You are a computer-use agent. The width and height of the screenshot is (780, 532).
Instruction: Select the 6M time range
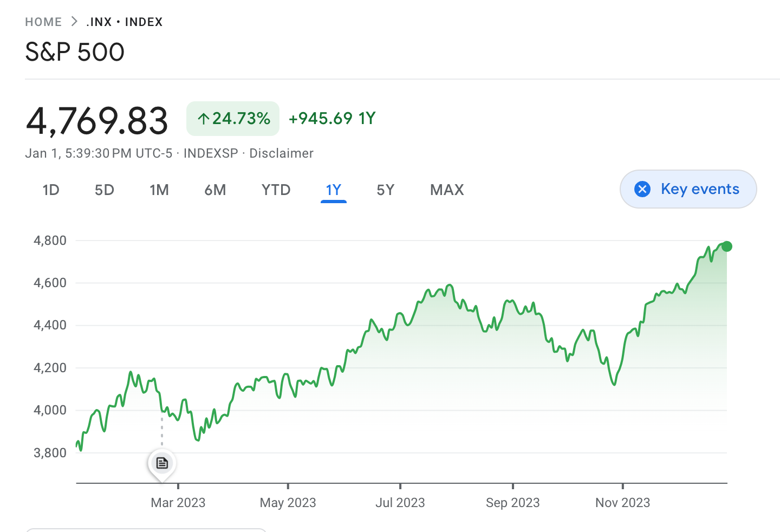(x=215, y=190)
